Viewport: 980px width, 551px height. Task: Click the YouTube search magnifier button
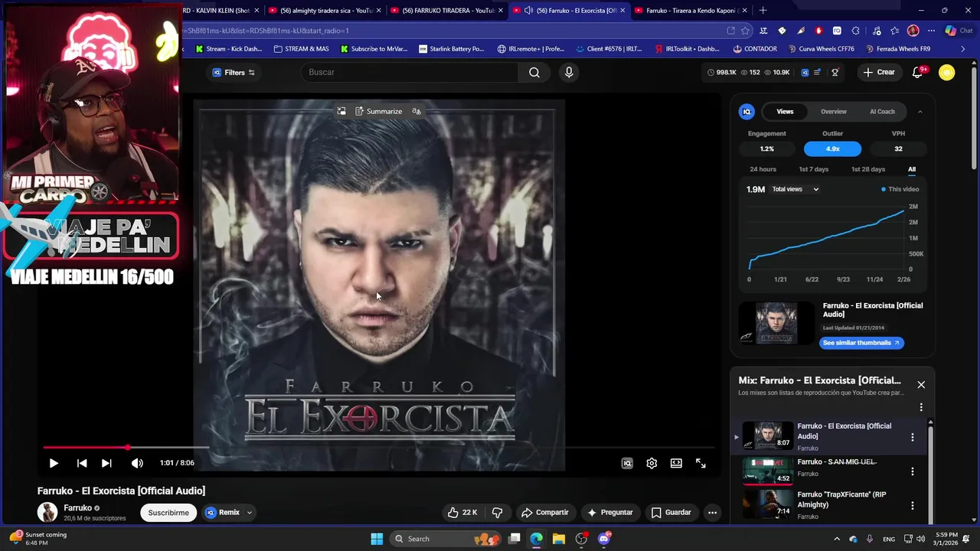point(534,72)
